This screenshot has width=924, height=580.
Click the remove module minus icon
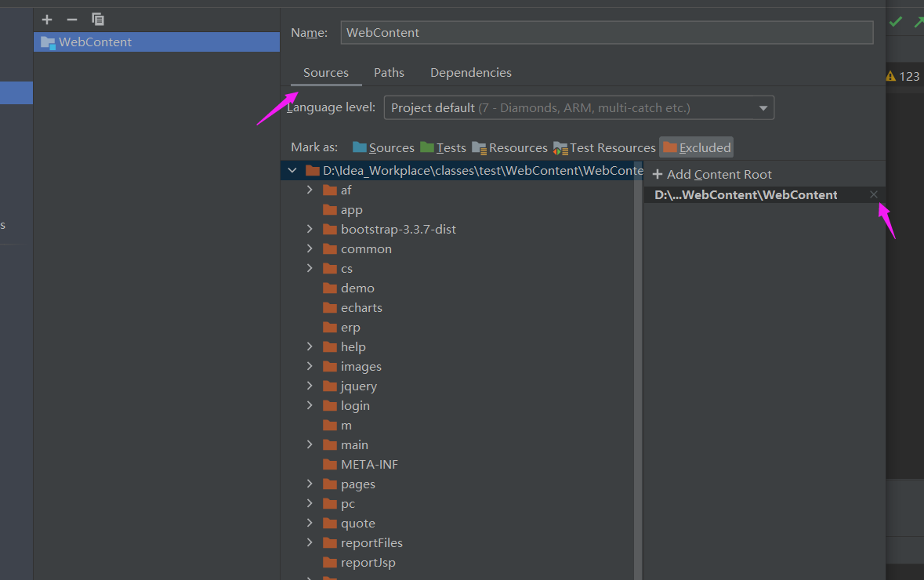pos(72,20)
